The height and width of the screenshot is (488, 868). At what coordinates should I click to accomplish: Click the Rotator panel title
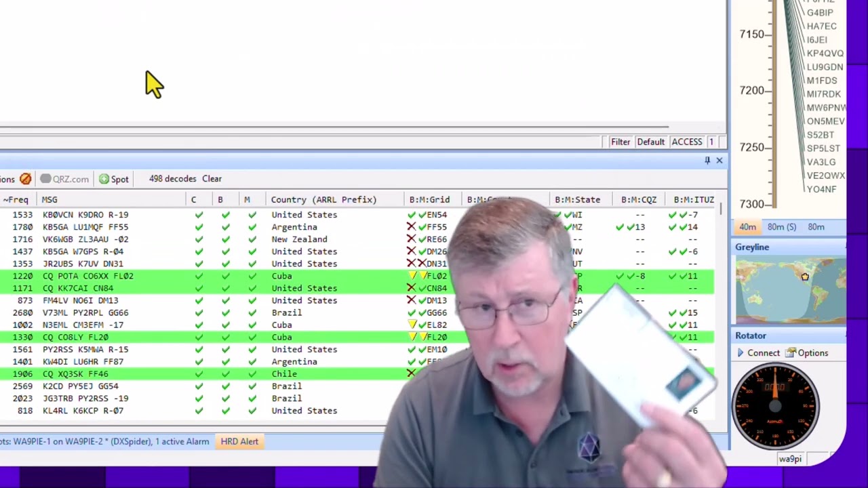click(x=751, y=335)
